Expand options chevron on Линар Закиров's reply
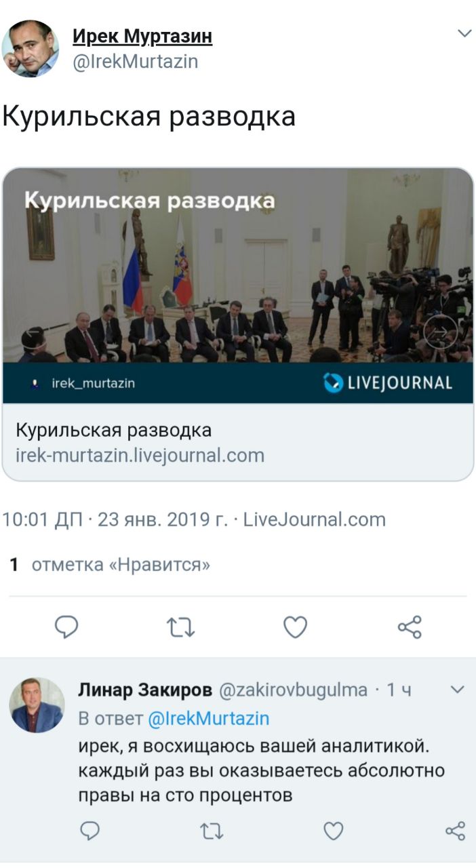The image size is (476, 868). (458, 690)
